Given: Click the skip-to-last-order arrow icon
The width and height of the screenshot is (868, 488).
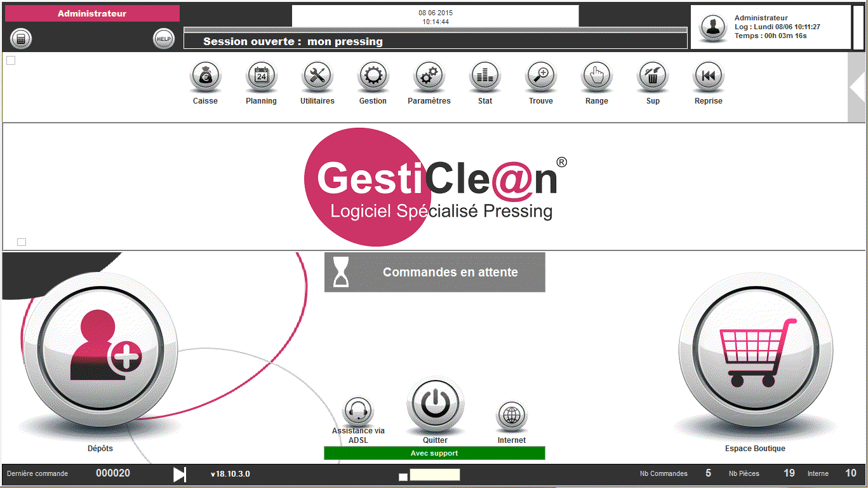Looking at the screenshot, I should [180, 474].
